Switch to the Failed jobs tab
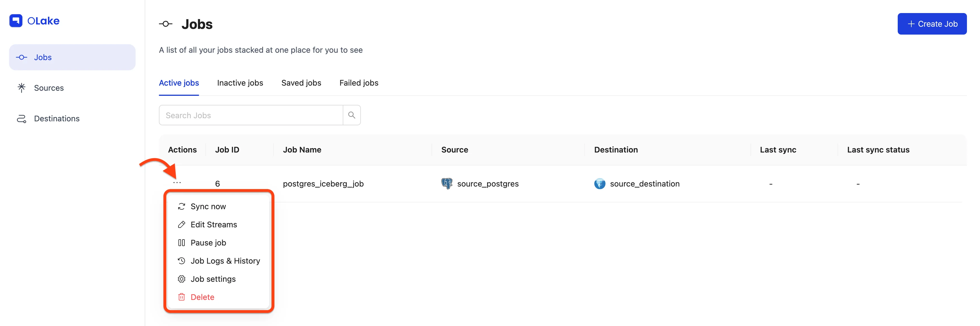This screenshot has height=326, width=980. click(359, 83)
